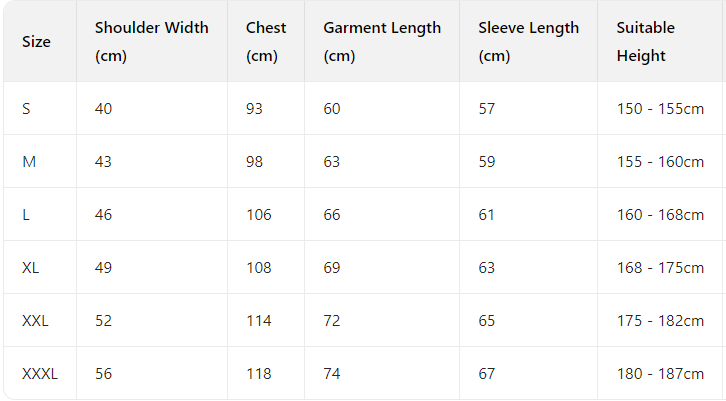Click the Shoulder Width (cm) header
This screenshot has width=726, height=401.
click(x=151, y=42)
